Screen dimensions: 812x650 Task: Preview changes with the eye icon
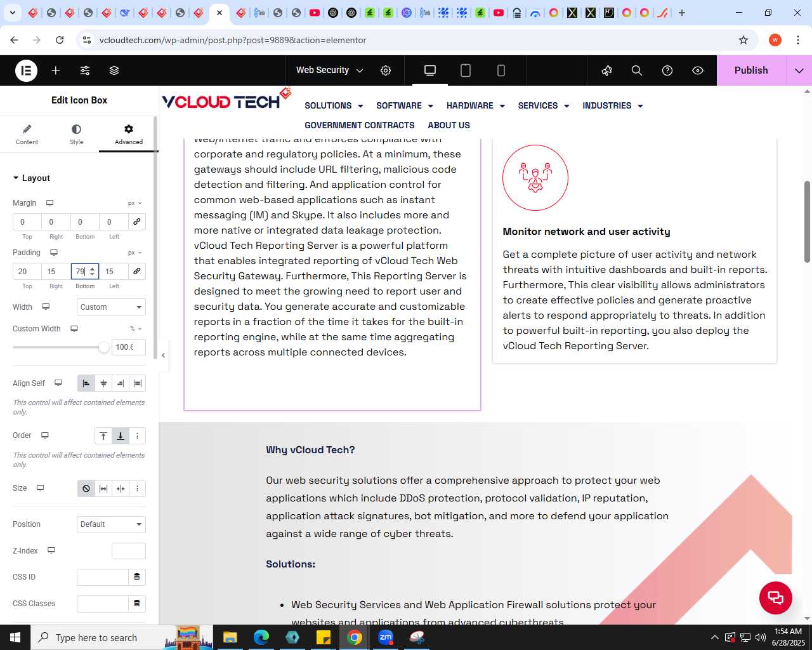698,70
